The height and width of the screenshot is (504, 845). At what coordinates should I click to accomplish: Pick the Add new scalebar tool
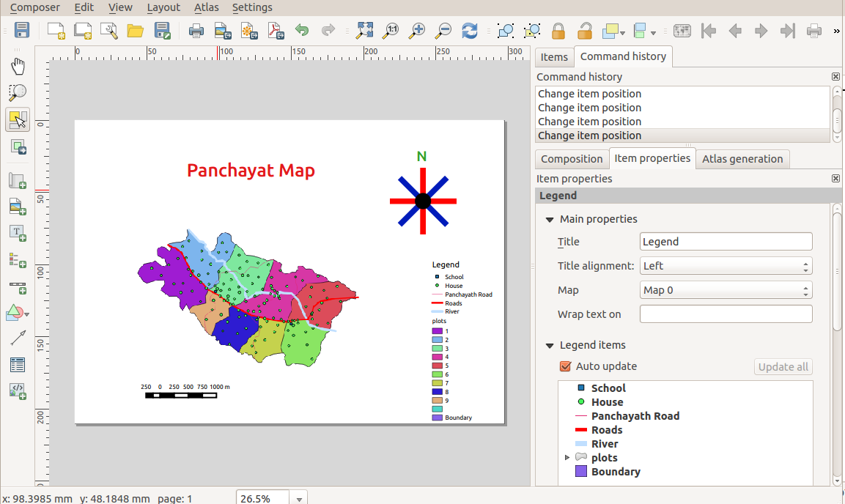click(18, 287)
